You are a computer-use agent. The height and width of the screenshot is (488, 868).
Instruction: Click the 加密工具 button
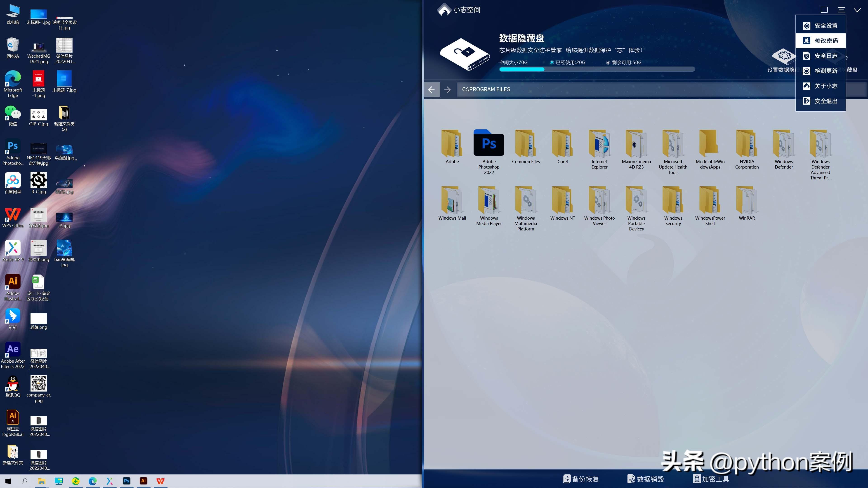pyautogui.click(x=711, y=479)
